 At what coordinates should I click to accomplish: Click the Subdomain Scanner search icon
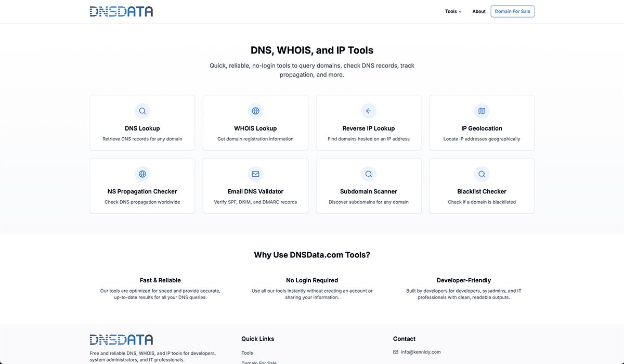pyautogui.click(x=369, y=174)
